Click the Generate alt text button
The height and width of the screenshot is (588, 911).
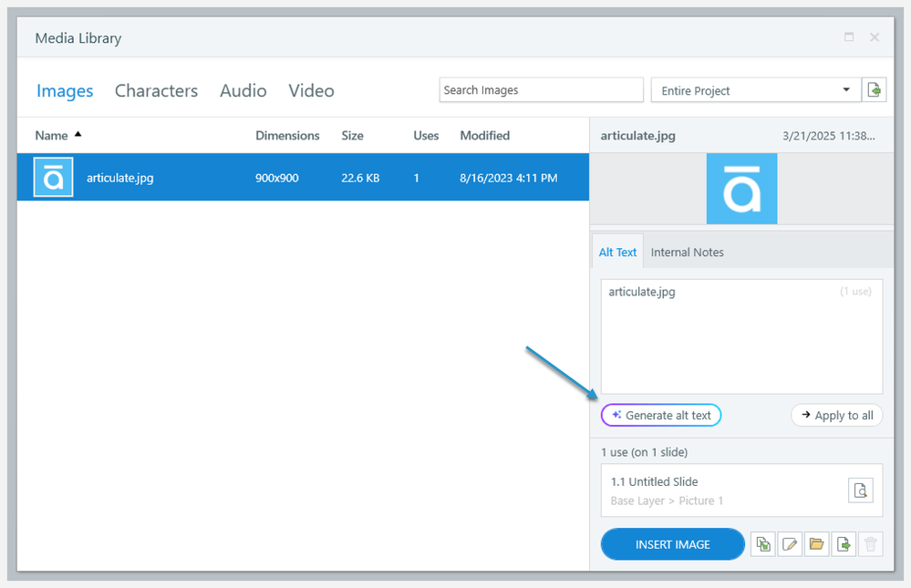[661, 415]
